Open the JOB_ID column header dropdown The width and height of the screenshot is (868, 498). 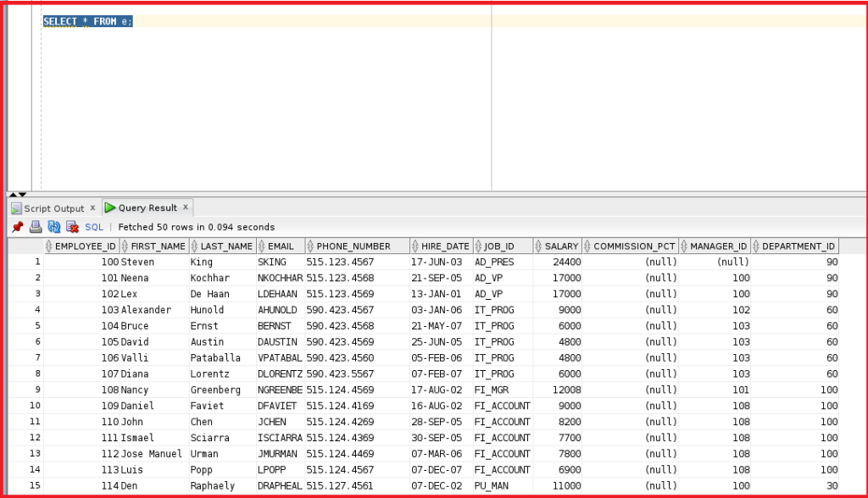pos(479,246)
